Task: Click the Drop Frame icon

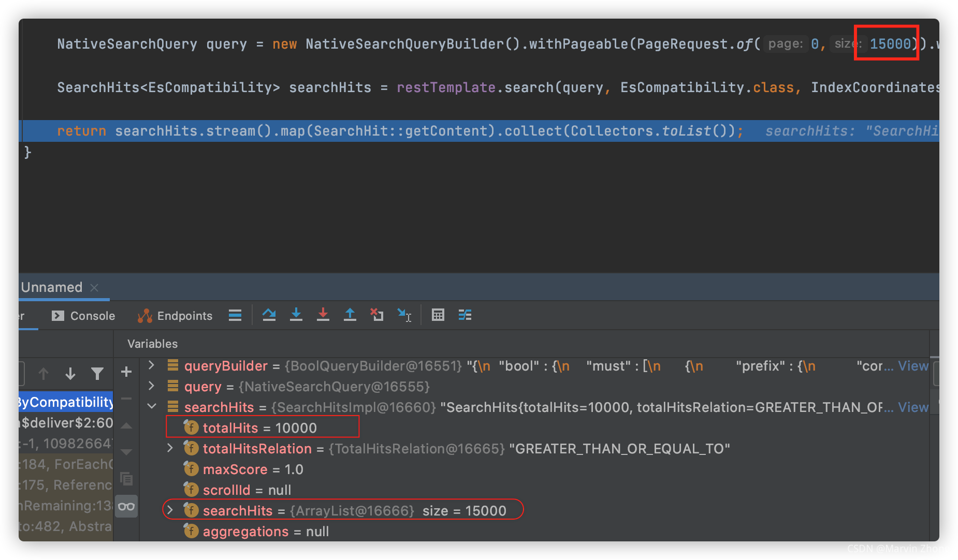Action: [x=377, y=315]
